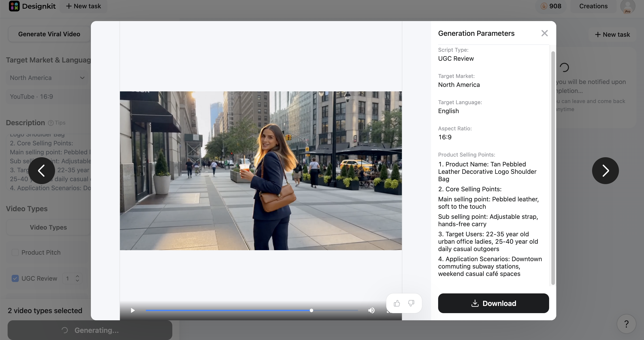The width and height of the screenshot is (644, 340).
Task: Click the UGC Review count stepper
Action: [x=72, y=278]
